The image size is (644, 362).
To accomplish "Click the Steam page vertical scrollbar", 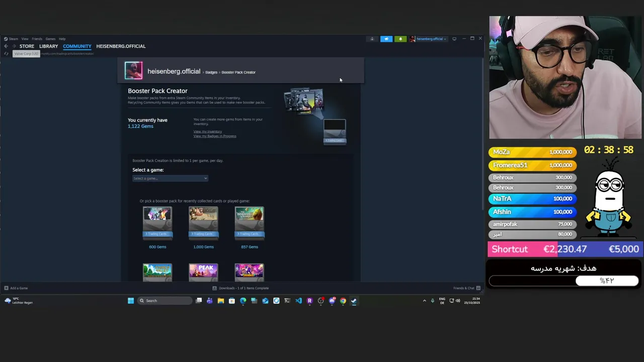I will click(x=482, y=133).
